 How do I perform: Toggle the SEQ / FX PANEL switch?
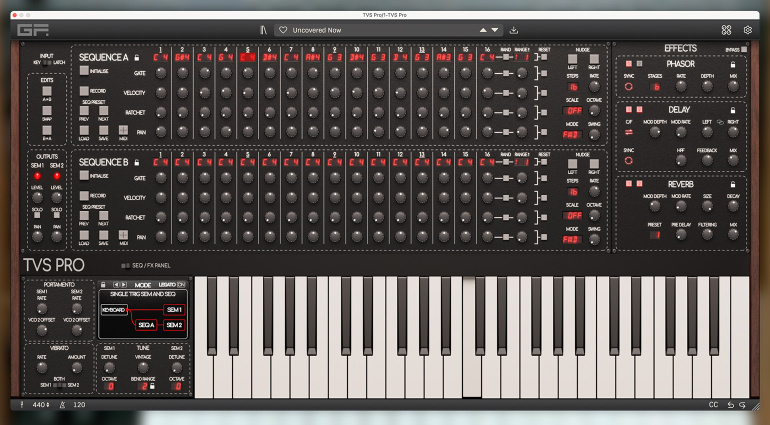pyautogui.click(x=126, y=266)
